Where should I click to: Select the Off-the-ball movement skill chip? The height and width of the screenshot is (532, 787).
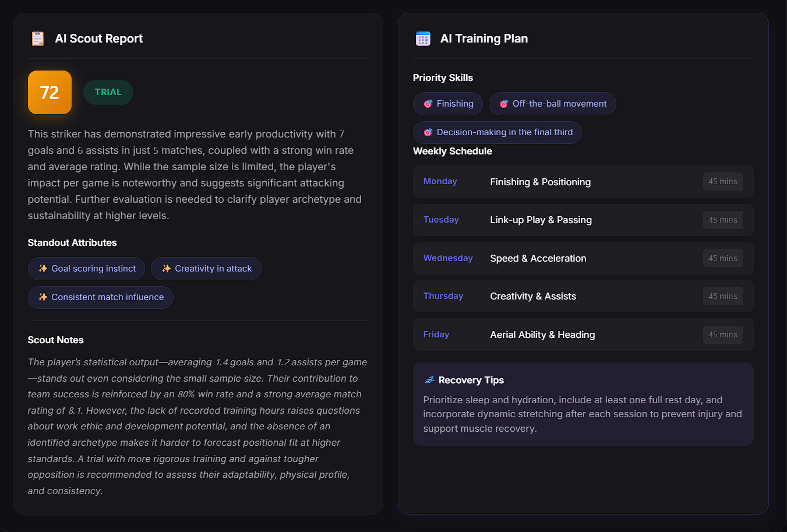click(x=552, y=104)
